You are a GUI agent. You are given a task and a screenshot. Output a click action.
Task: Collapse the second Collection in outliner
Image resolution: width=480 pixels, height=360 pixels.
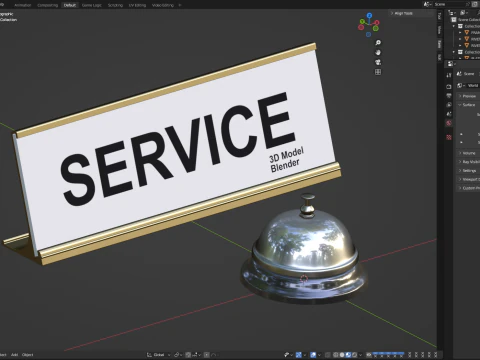coord(454,52)
